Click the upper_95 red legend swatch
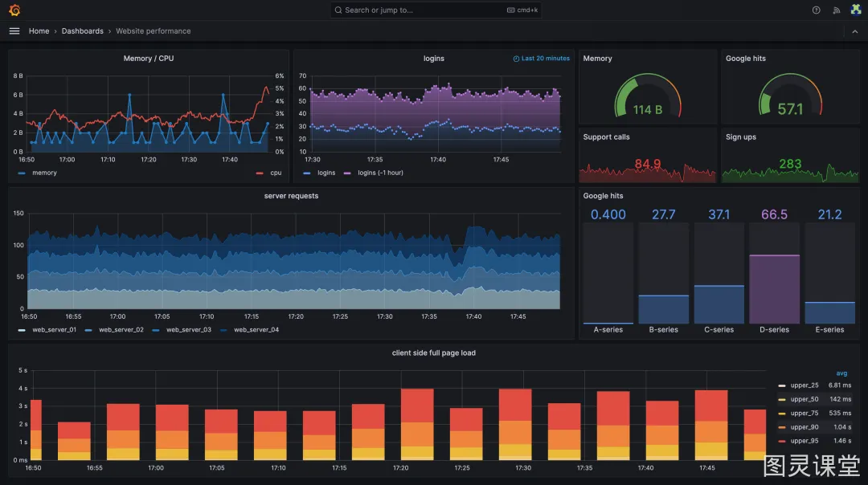 coord(782,442)
